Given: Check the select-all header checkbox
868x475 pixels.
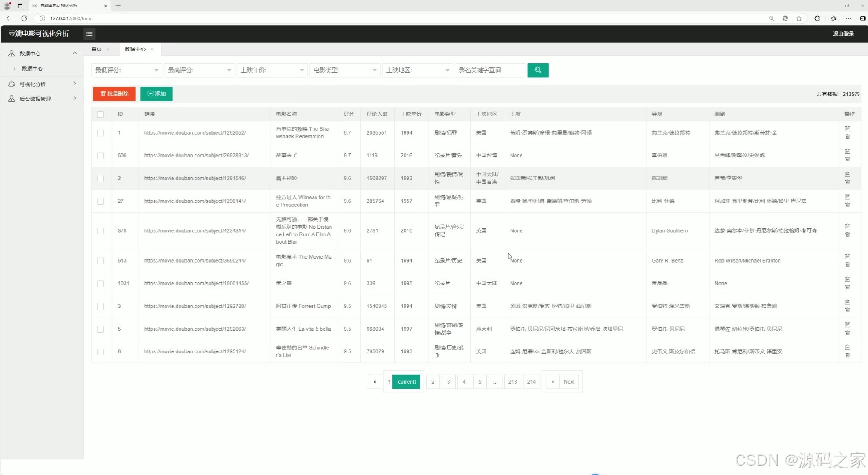Looking at the screenshot, I should tap(100, 114).
